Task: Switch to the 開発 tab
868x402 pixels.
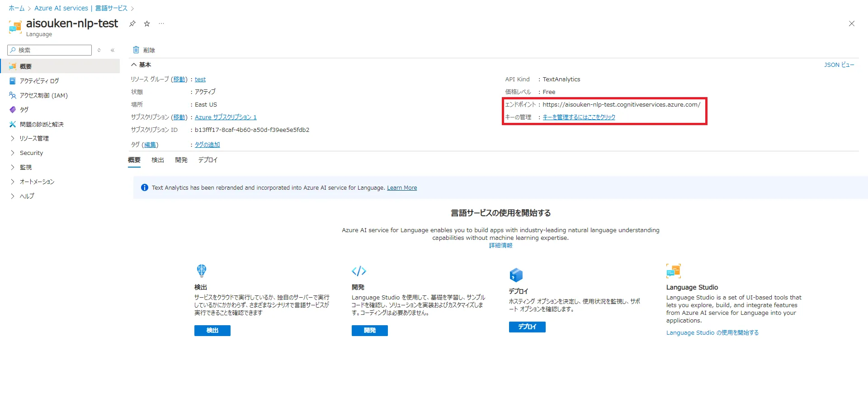Action: [181, 160]
